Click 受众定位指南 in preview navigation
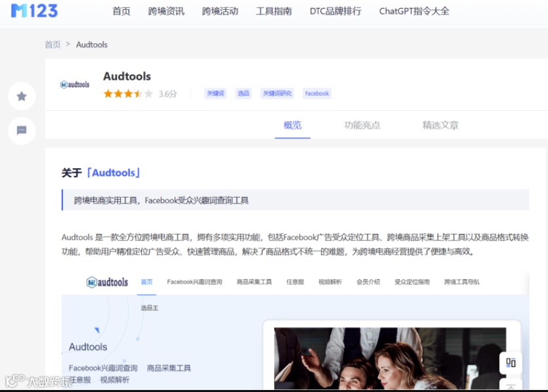Image resolution: width=548 pixels, height=392 pixels. [x=412, y=282]
